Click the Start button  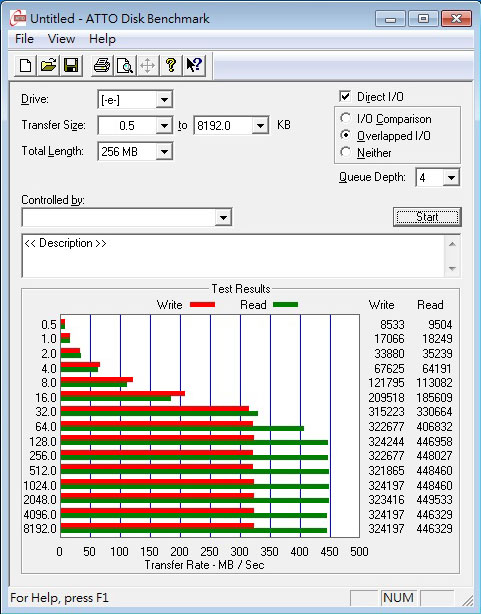(x=427, y=217)
